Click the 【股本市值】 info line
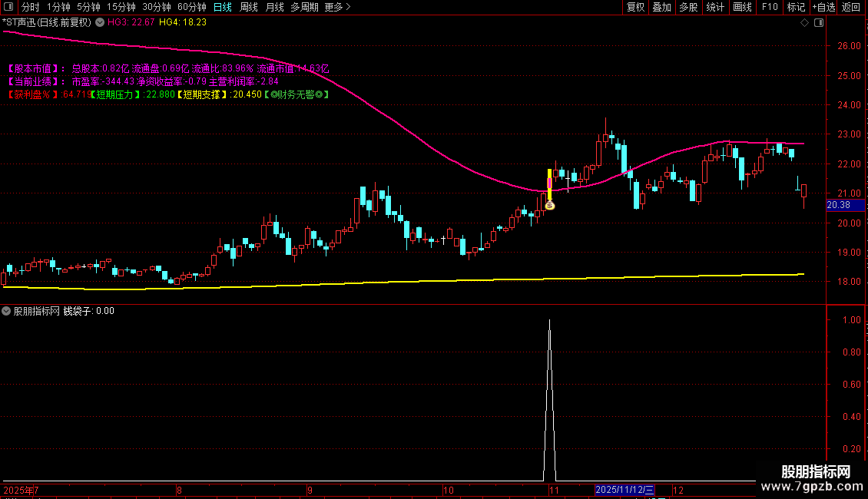Image resolution: width=868 pixels, height=499 pixels. (x=167, y=68)
